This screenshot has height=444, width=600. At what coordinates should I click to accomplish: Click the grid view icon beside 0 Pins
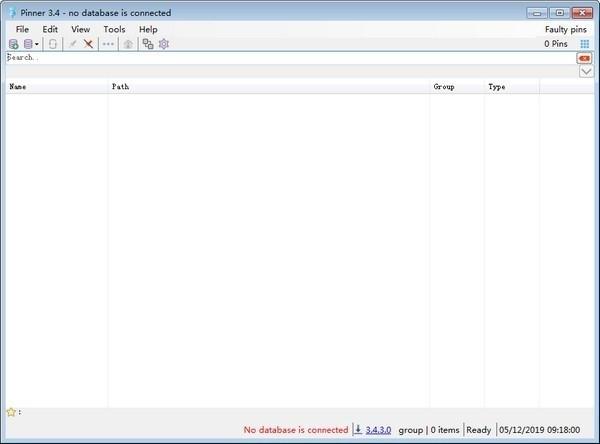[585, 44]
